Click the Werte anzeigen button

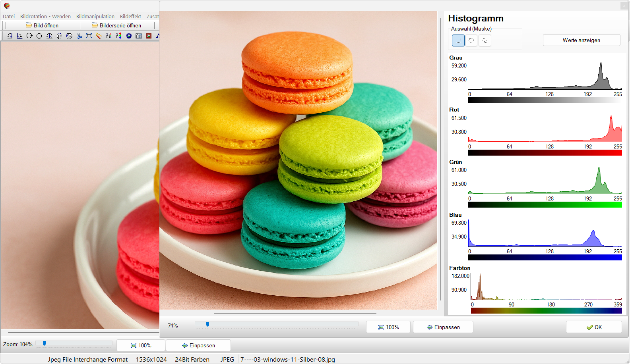click(x=581, y=40)
